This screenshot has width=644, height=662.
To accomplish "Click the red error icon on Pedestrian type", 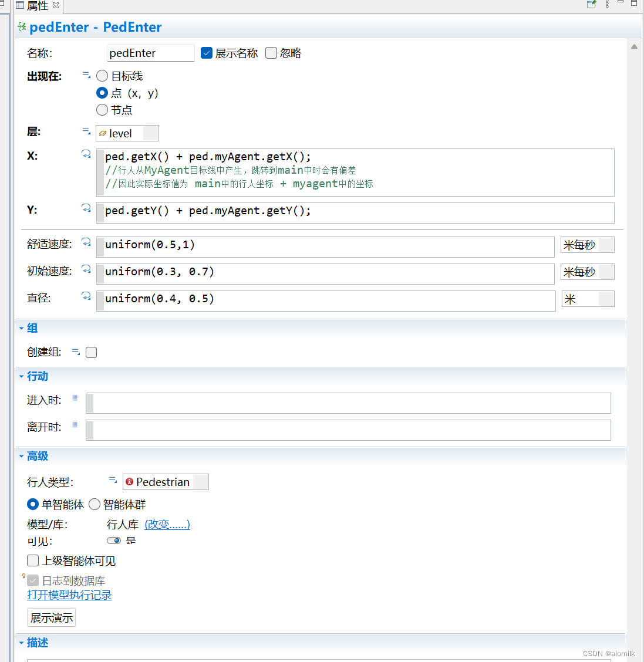I will [x=129, y=481].
